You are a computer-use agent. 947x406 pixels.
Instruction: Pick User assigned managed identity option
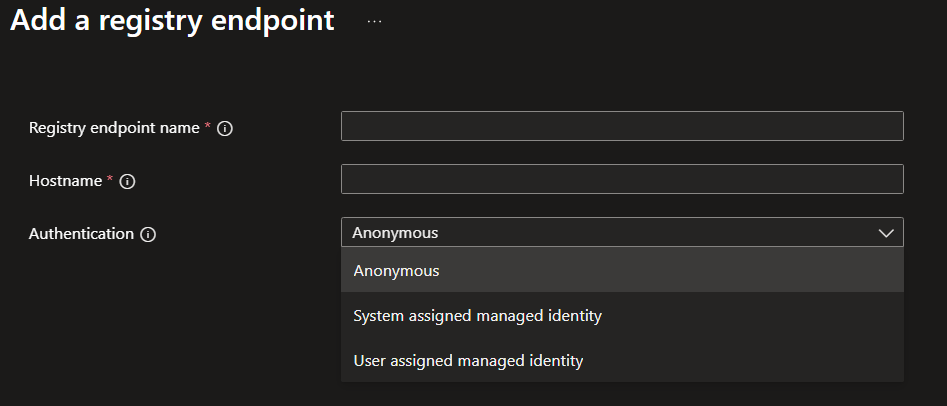(468, 360)
